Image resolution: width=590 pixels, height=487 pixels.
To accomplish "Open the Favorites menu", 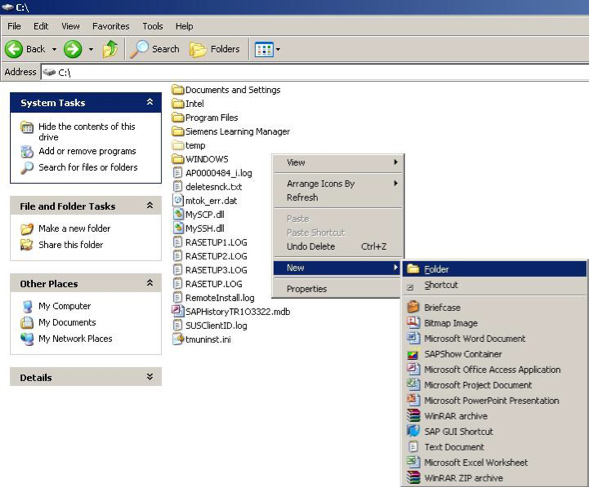I will click(111, 26).
